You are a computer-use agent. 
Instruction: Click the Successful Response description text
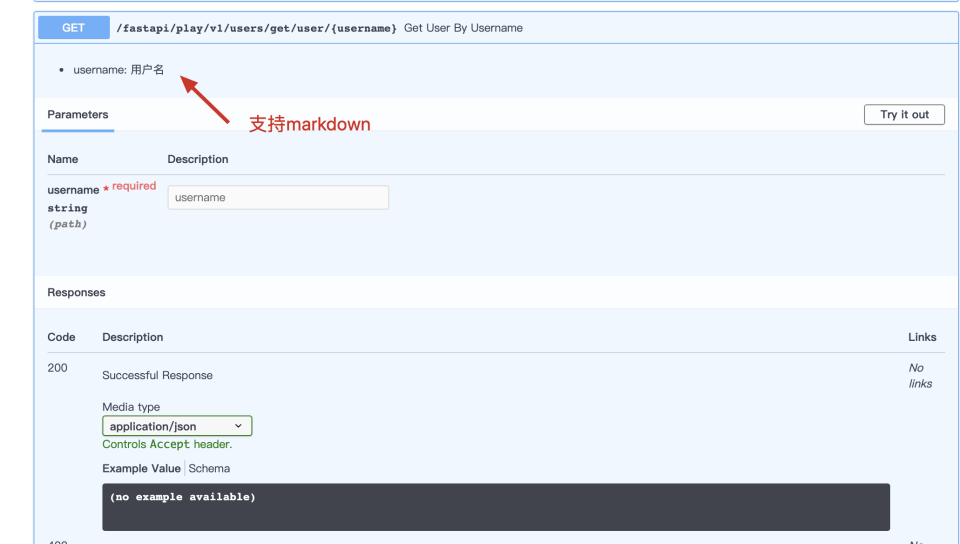pyautogui.click(x=157, y=375)
